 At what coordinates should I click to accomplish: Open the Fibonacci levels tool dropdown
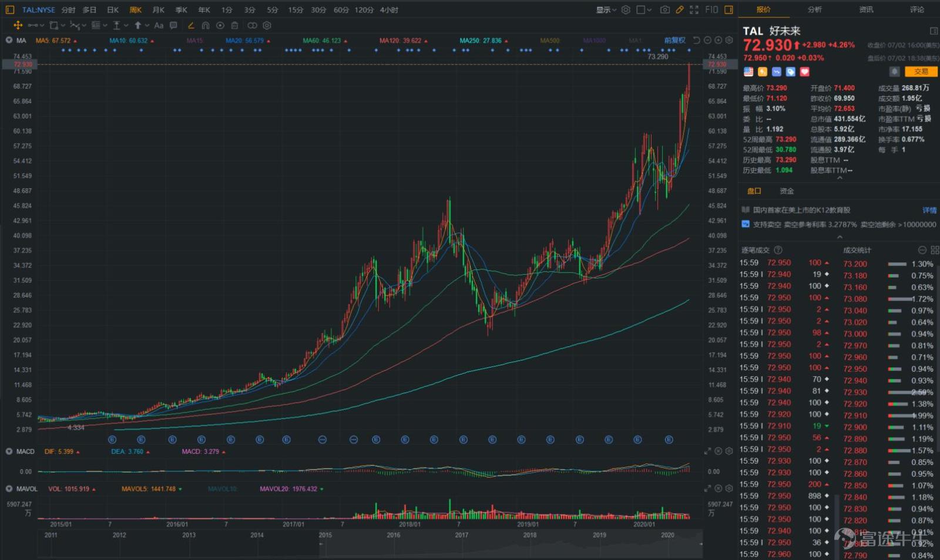coord(99,25)
